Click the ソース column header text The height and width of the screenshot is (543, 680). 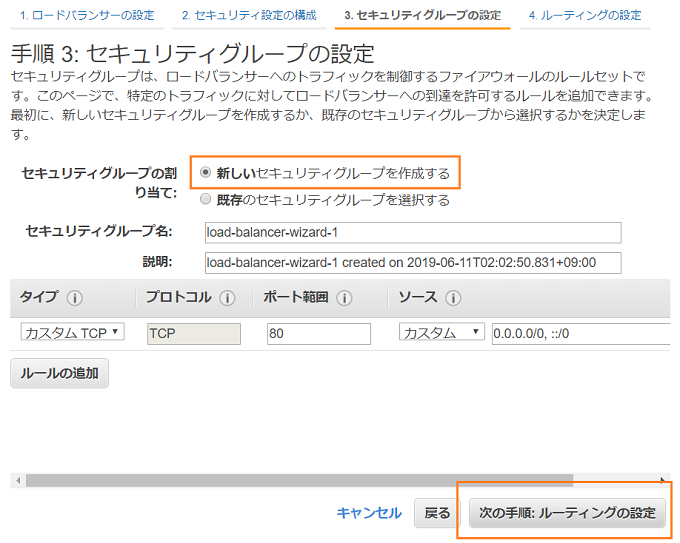pyautogui.click(x=418, y=297)
